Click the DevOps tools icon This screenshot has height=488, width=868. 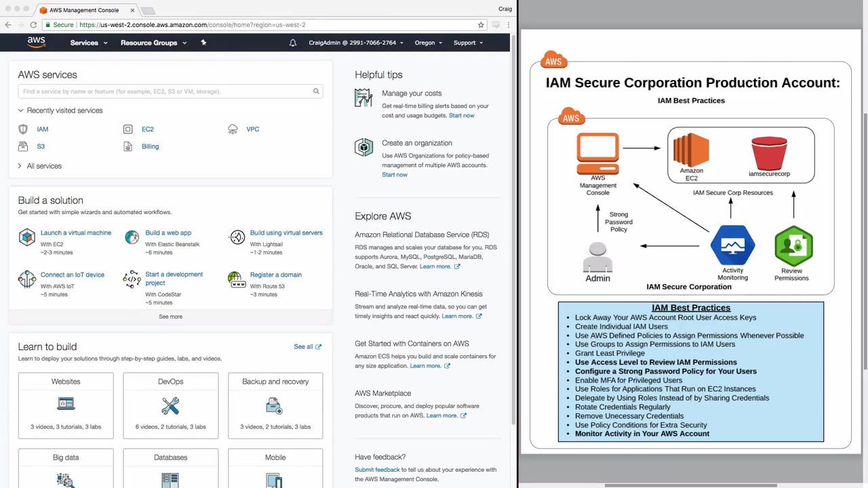(x=170, y=405)
